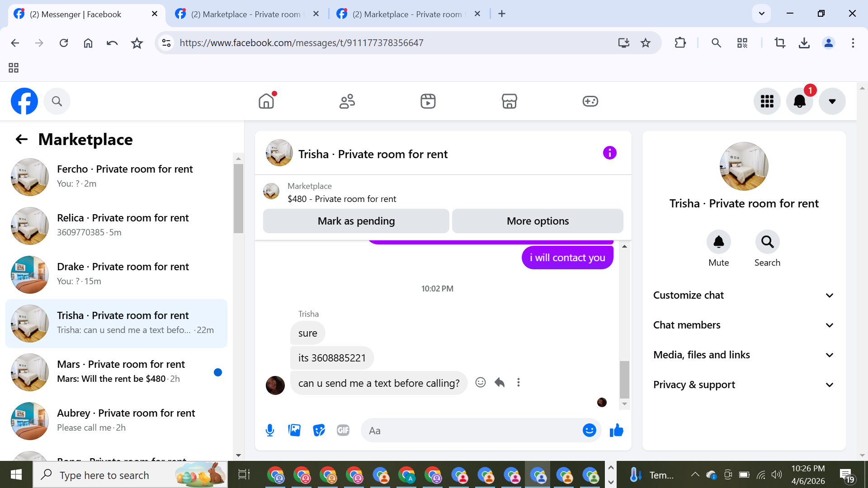Open Marketplace storefront icon in navigation
Viewport: 868px width, 488px height.
coord(509,101)
